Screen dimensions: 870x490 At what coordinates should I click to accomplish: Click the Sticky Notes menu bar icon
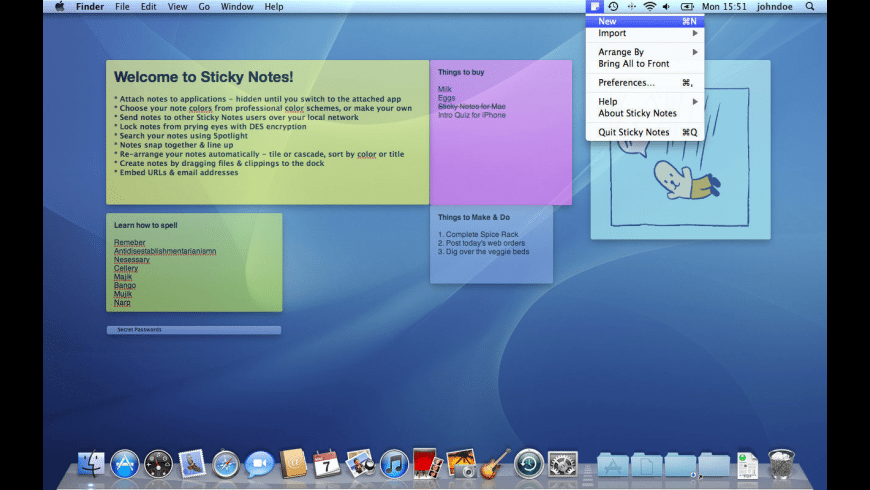(595, 7)
